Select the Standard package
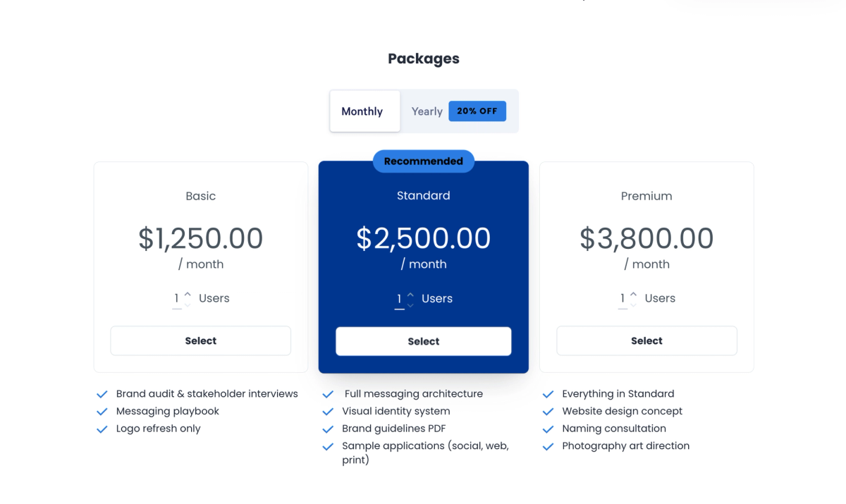The width and height of the screenshot is (846, 504). (x=423, y=340)
